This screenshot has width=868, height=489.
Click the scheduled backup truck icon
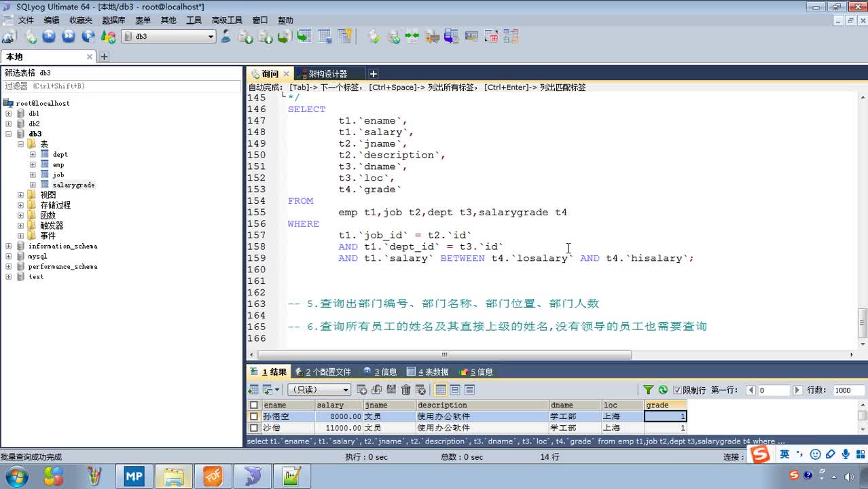(431, 37)
